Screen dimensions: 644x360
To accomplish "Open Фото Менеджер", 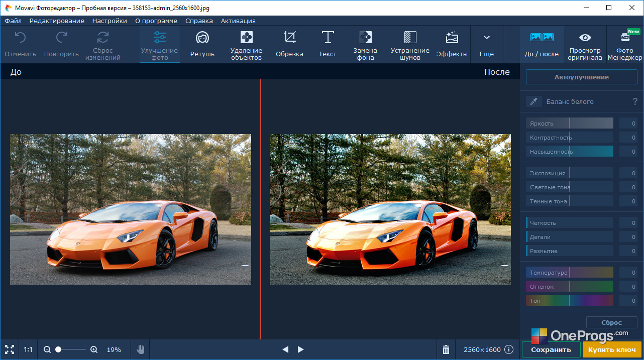I will click(x=625, y=44).
